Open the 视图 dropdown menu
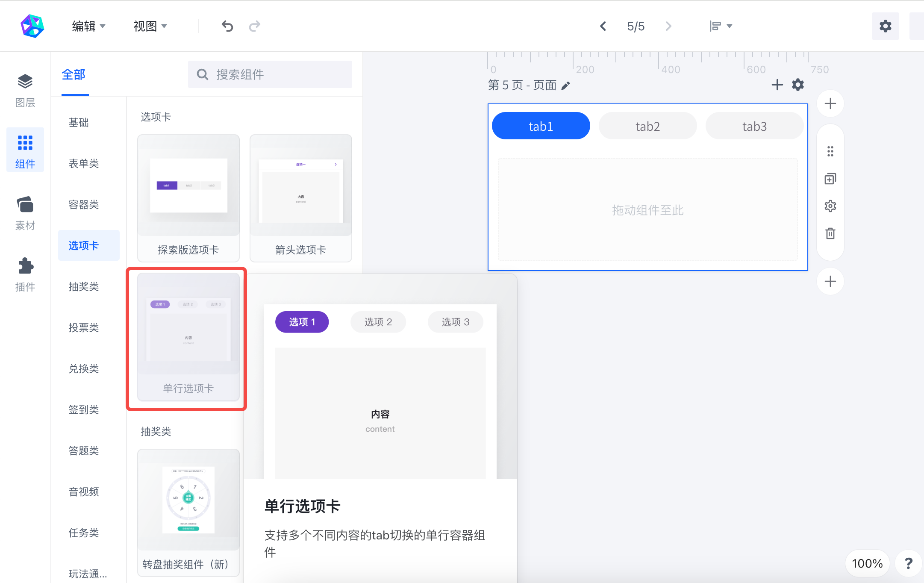Screen dimensions: 924x583 tap(150, 26)
